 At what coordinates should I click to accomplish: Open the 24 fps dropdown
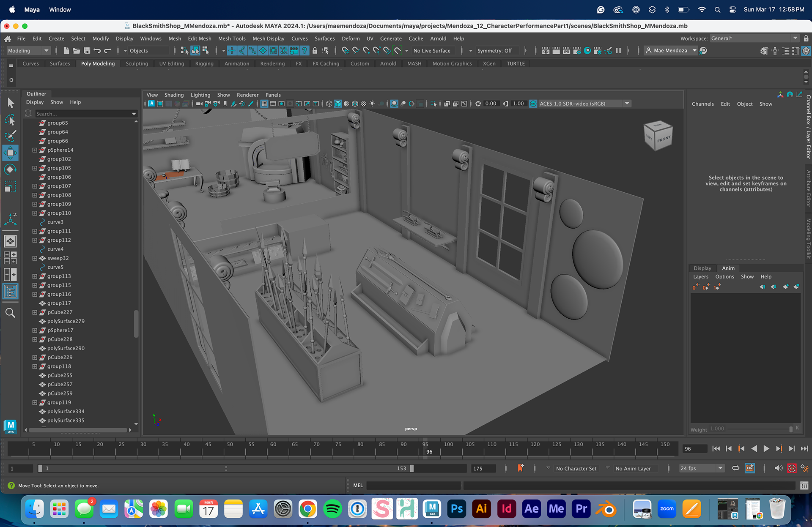tap(702, 468)
